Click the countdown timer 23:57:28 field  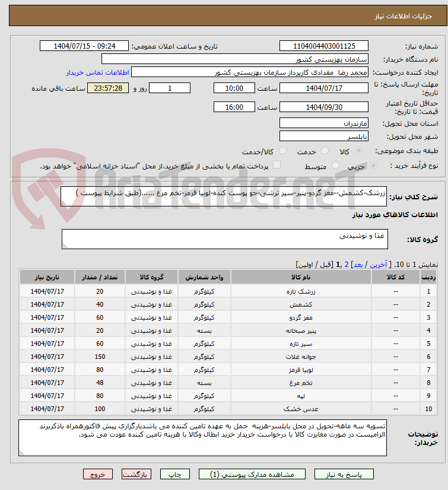[x=108, y=88]
